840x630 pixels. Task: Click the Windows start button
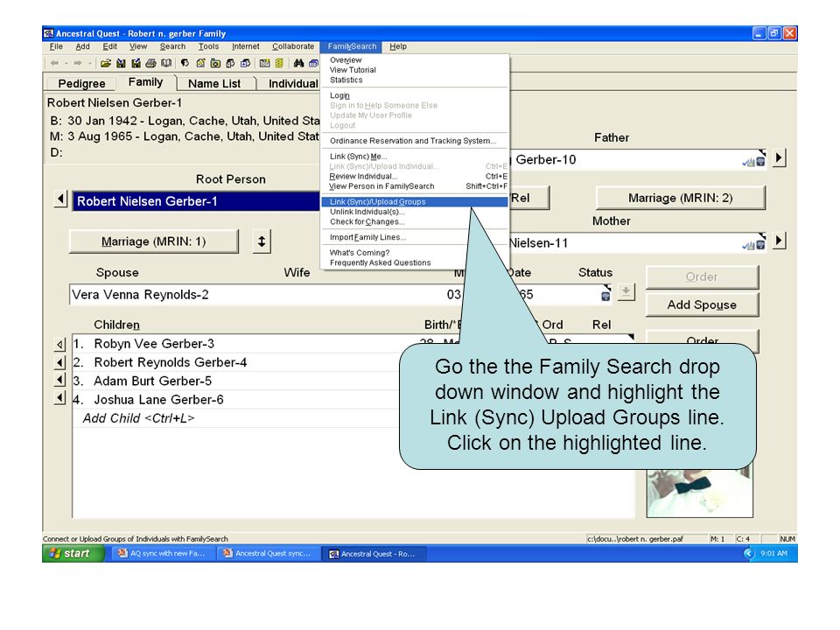[73, 553]
